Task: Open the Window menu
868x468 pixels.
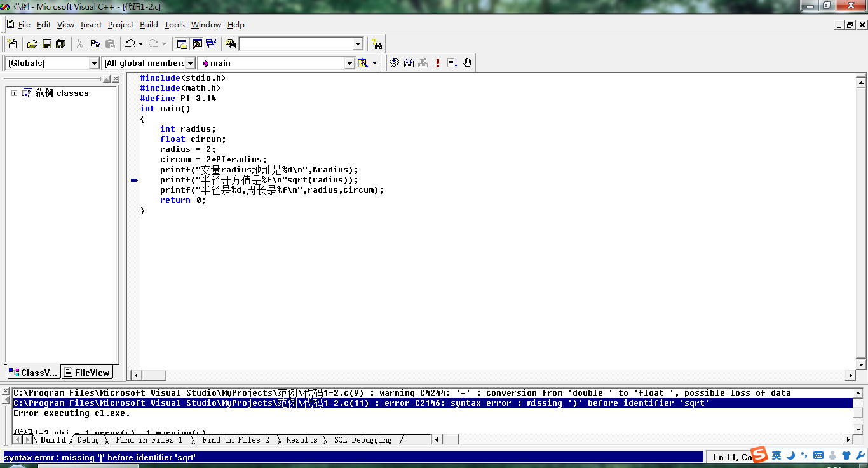Action: (x=206, y=24)
